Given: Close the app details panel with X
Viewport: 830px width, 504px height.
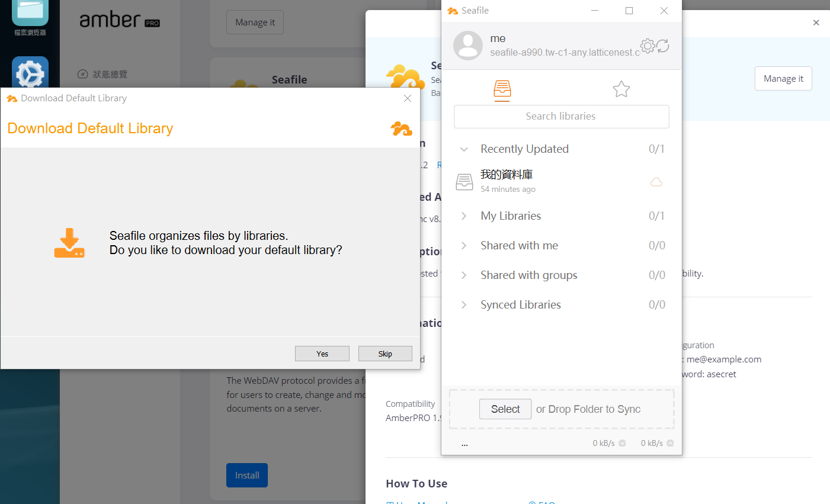Looking at the screenshot, I should [x=816, y=23].
